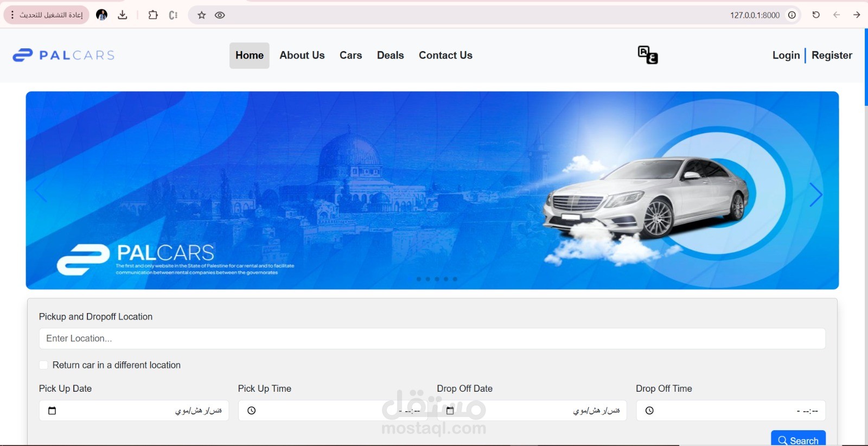Click the Drop Off Date field

tap(532, 411)
